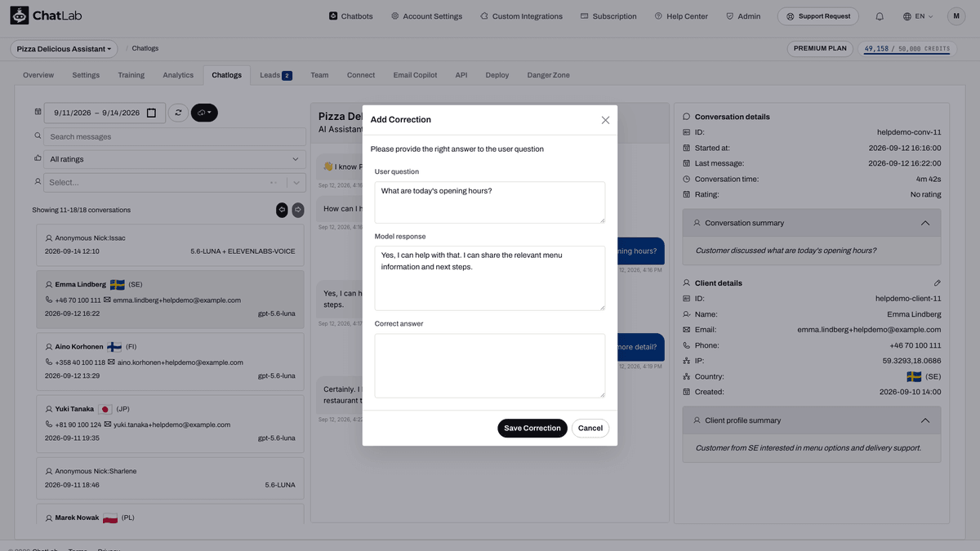Collapse the Conversation summary section
The height and width of the screenshot is (551, 980).
coord(924,223)
